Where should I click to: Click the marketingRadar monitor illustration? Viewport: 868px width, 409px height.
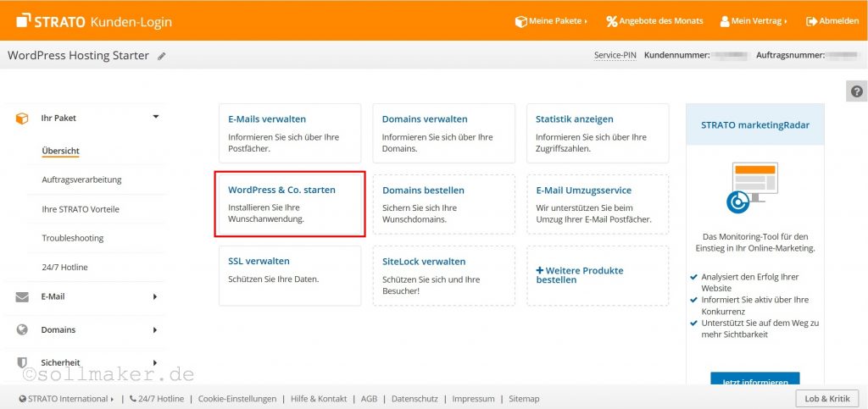[x=753, y=188]
